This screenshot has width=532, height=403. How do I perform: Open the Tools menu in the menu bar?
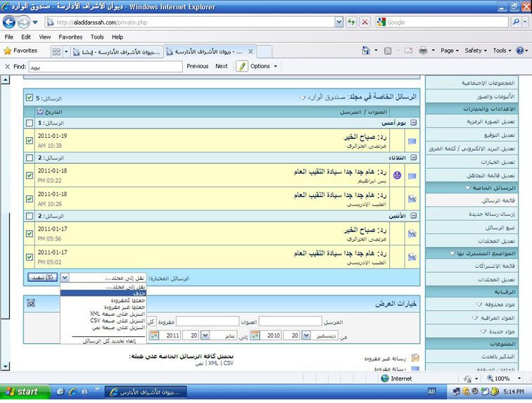97,37
